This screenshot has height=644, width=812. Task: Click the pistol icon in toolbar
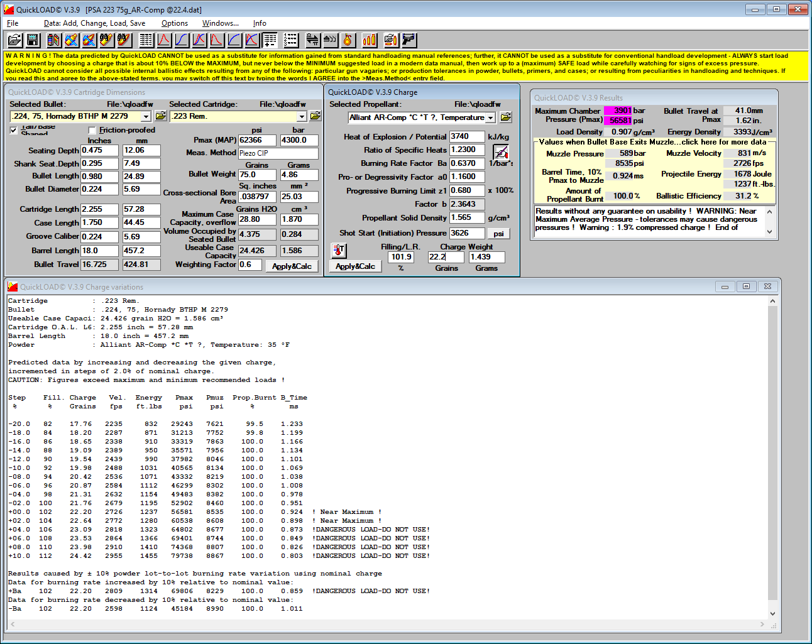[x=409, y=40]
